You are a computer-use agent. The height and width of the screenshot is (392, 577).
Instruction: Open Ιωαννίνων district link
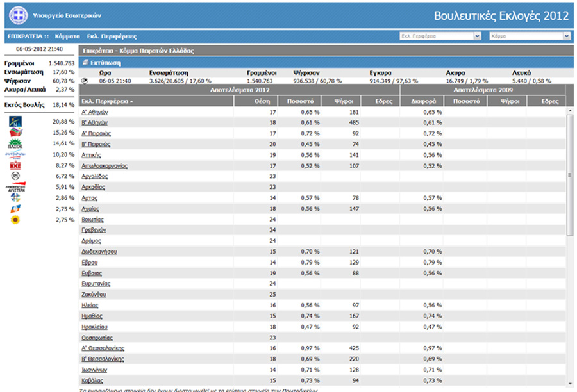[x=94, y=370]
